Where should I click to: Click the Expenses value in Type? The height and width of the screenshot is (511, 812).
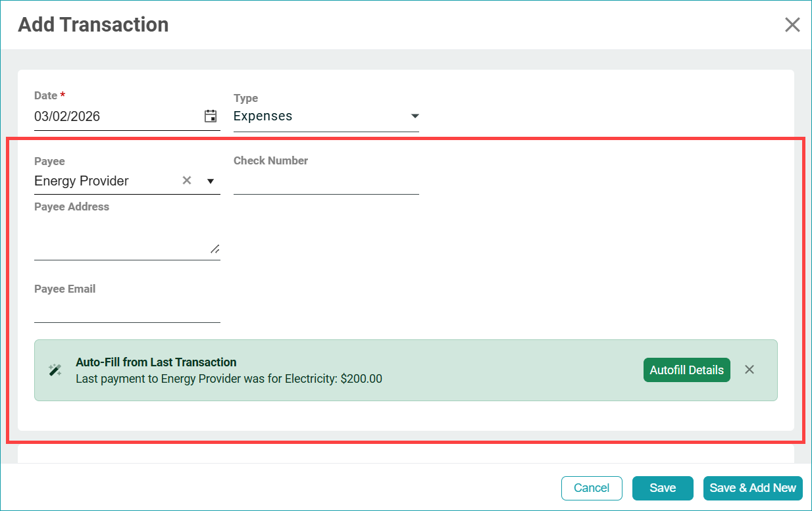(x=263, y=116)
